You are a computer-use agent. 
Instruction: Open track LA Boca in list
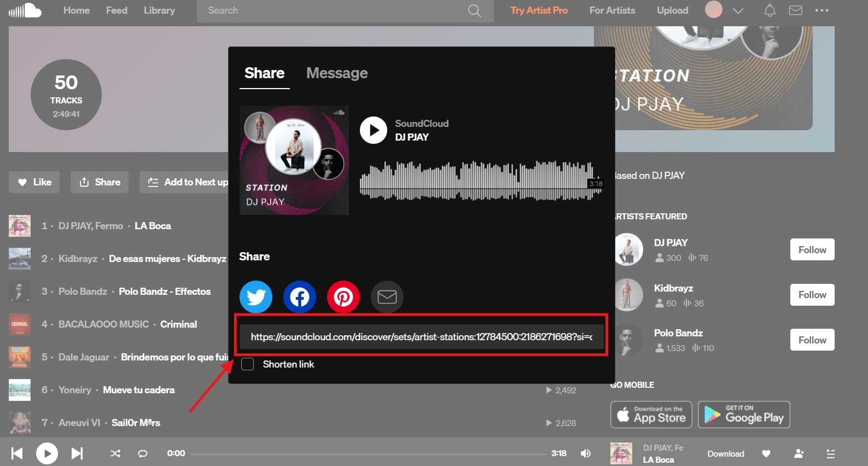click(x=153, y=226)
